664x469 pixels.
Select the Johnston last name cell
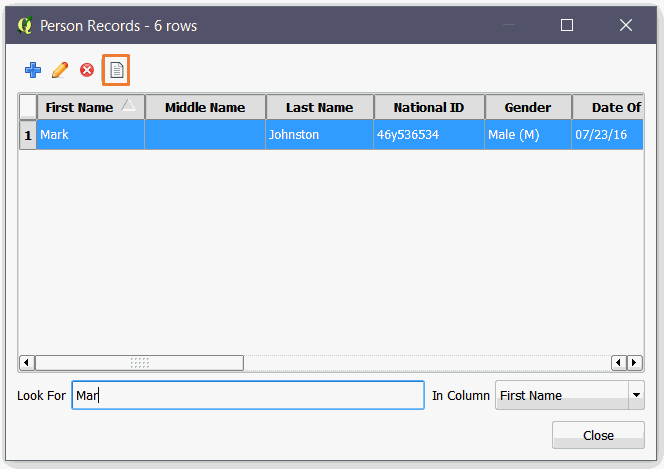pos(319,134)
